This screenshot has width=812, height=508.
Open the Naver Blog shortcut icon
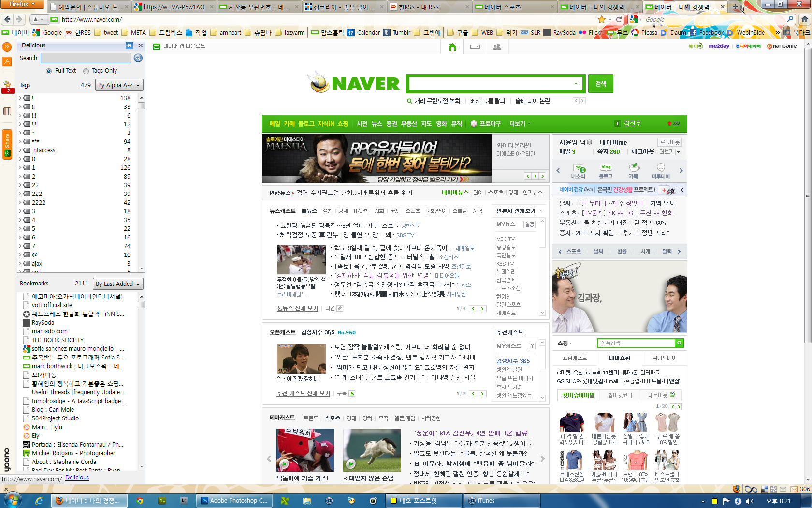(x=606, y=170)
